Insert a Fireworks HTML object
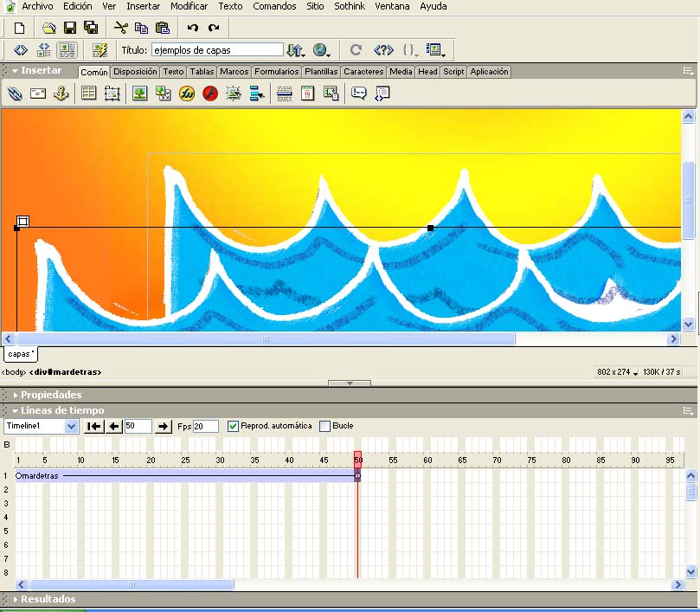The width and height of the screenshot is (700, 612). [187, 93]
